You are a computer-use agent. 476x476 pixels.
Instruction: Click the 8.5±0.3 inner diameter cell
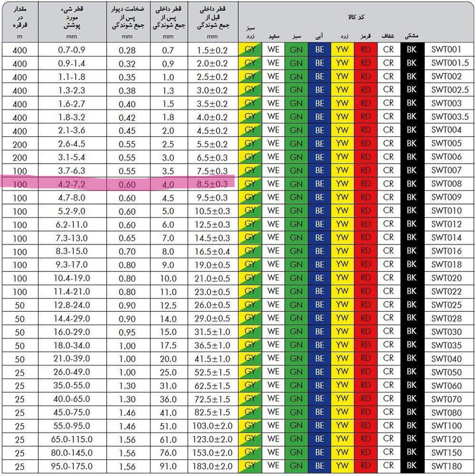212,183
